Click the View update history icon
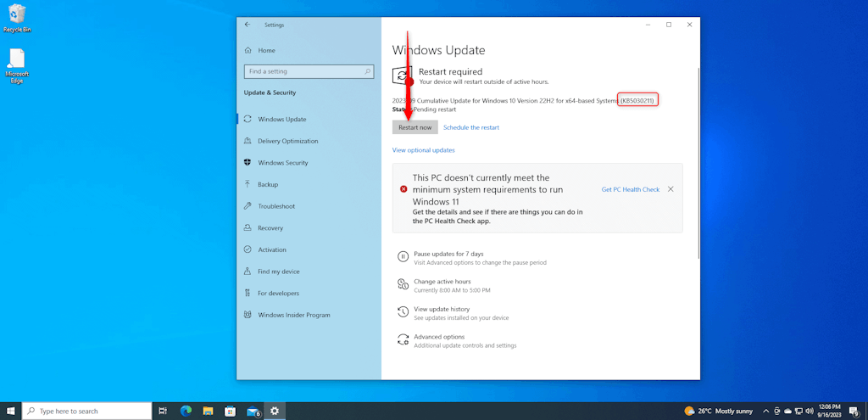Image resolution: width=868 pixels, height=420 pixels. point(403,312)
